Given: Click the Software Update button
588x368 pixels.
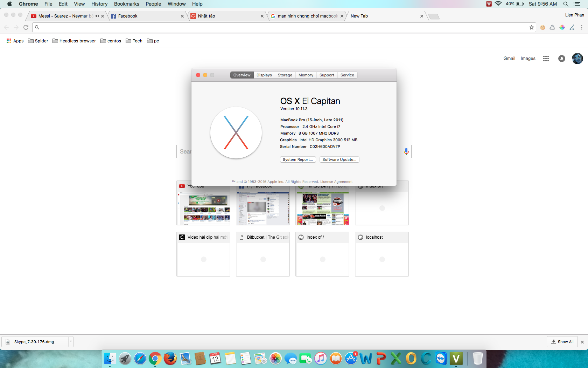Looking at the screenshot, I should click(x=339, y=159).
